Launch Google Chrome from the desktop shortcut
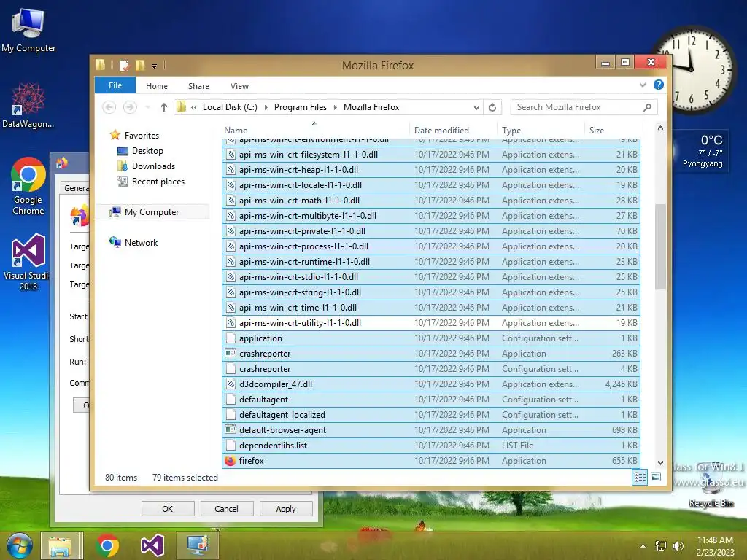The width and height of the screenshot is (747, 560). [x=28, y=186]
